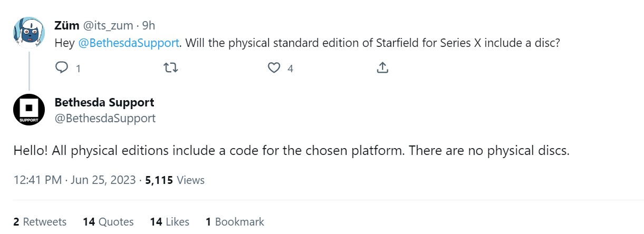Show the 14 Quotes list
The height and width of the screenshot is (234, 644).
pos(108,222)
